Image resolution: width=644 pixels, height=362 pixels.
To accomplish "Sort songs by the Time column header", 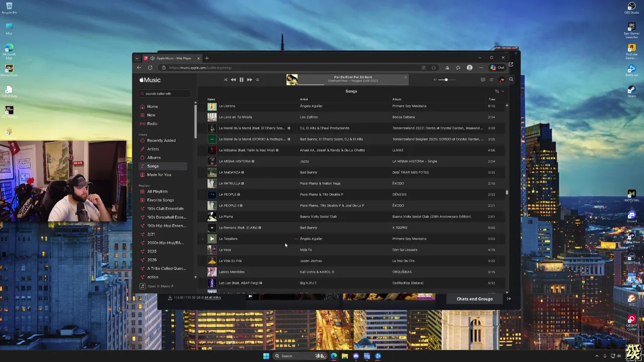I will 492,100.
